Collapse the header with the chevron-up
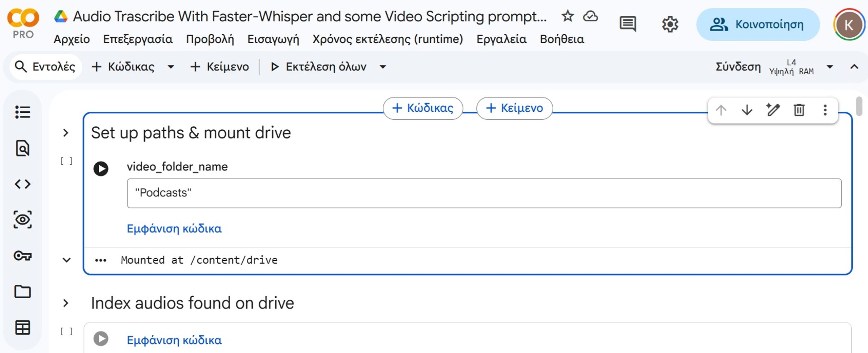The height and width of the screenshot is (353, 868). 854,67
